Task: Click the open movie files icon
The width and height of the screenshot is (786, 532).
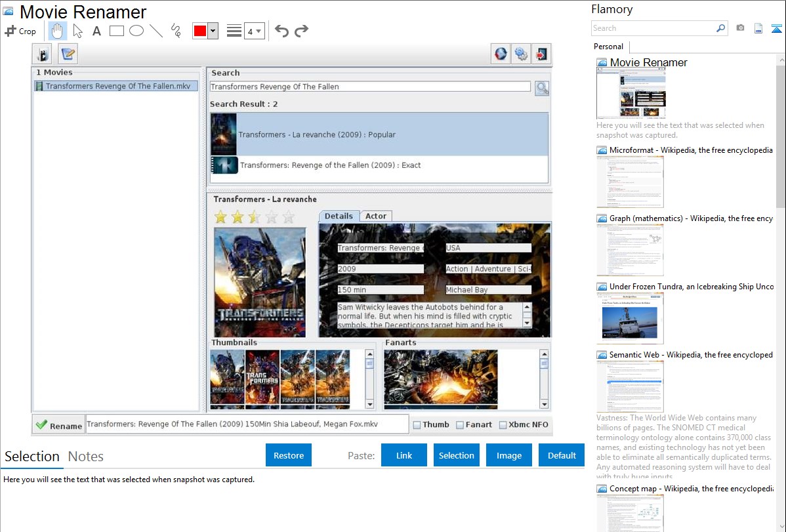Action: [x=43, y=54]
